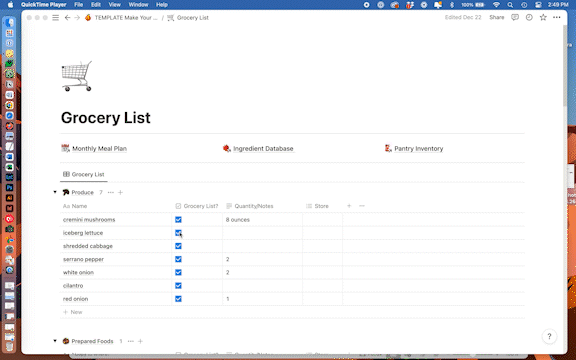Open Spotlight search in menu bar
The width and height of the screenshot is (576, 360).
[x=510, y=5]
